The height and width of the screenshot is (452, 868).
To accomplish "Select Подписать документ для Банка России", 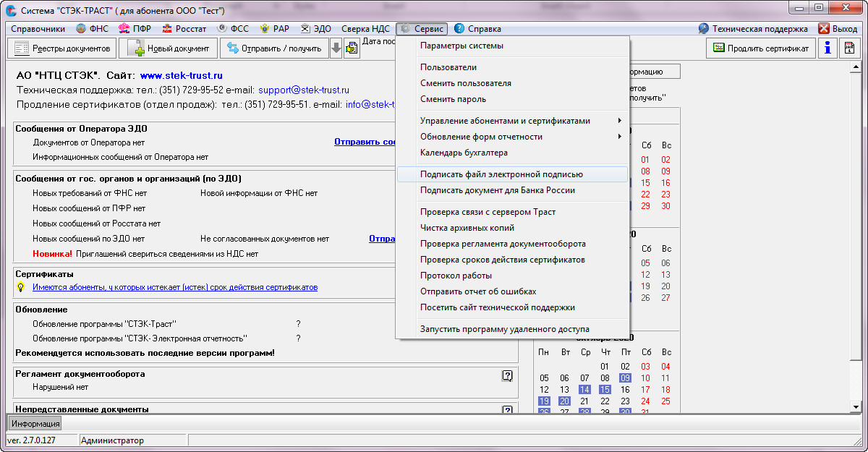I will click(x=513, y=190).
